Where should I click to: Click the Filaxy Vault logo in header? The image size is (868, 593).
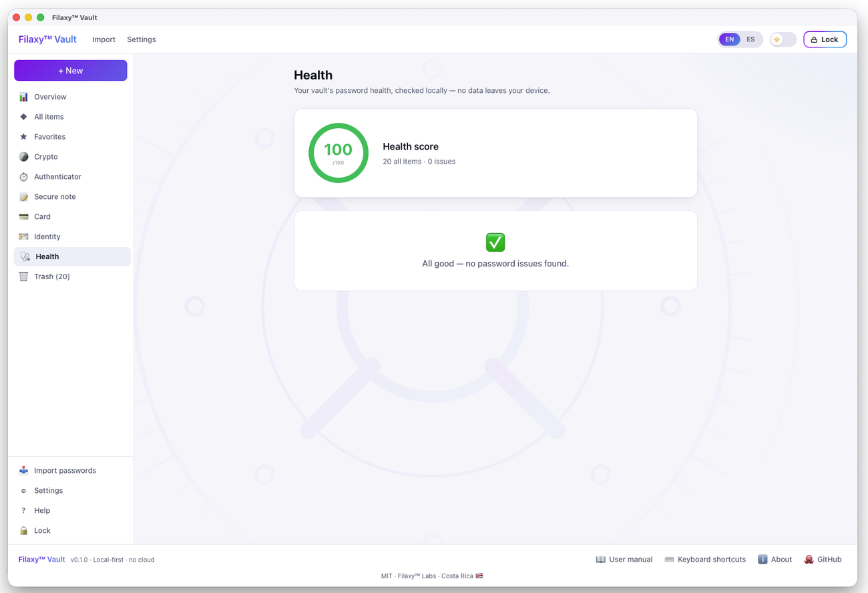47,39
